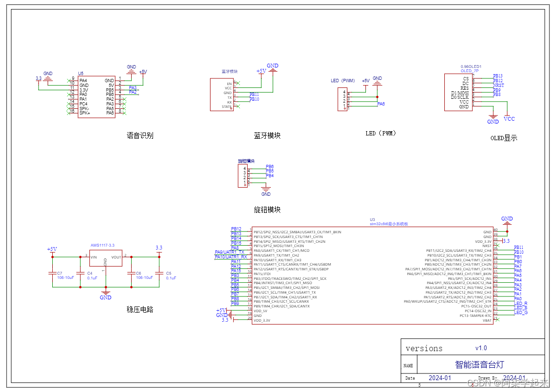556x392 pixels.
Task: Select the LED_R net label
Action: coord(520,304)
